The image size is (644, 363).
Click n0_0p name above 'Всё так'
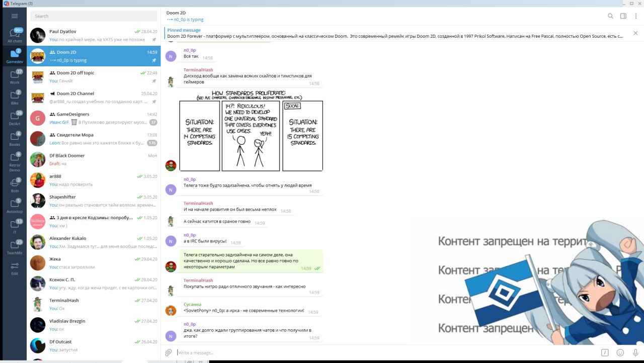[190, 50]
